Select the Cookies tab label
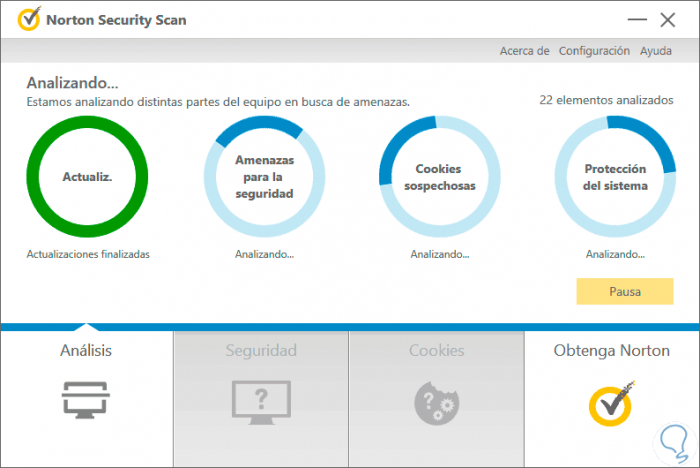The width and height of the screenshot is (700, 468). tap(437, 351)
